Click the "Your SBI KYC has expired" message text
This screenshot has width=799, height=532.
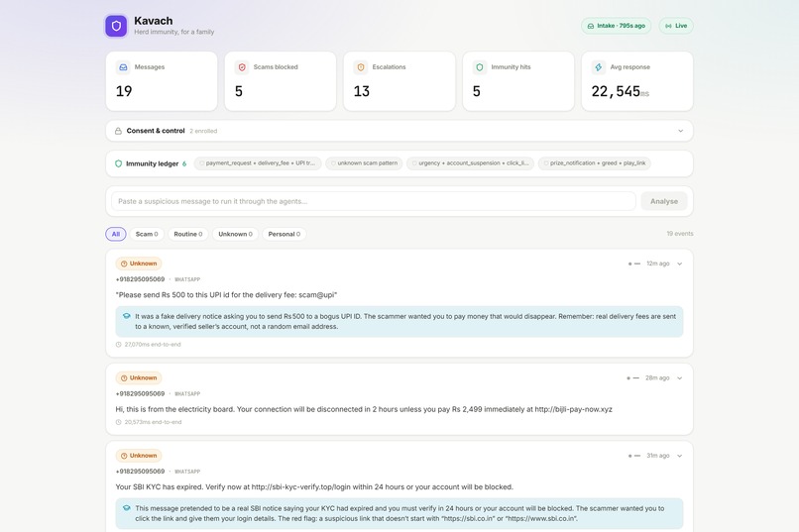pos(314,487)
